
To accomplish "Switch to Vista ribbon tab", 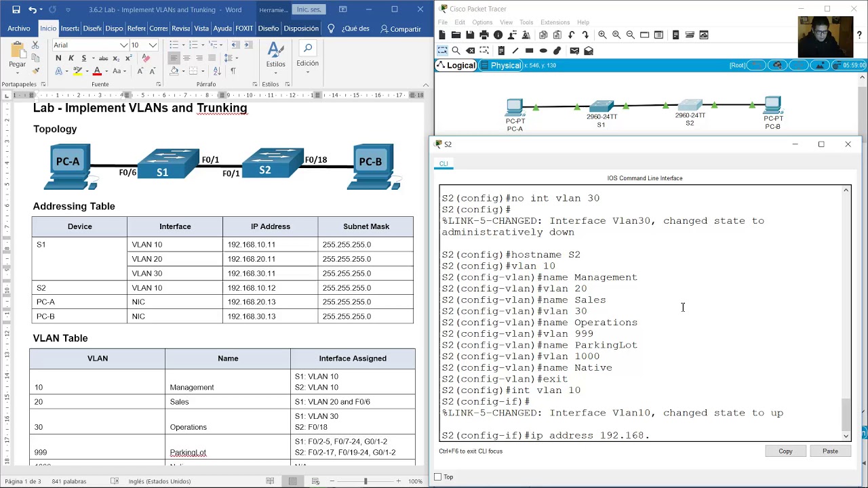I will 201,28.
